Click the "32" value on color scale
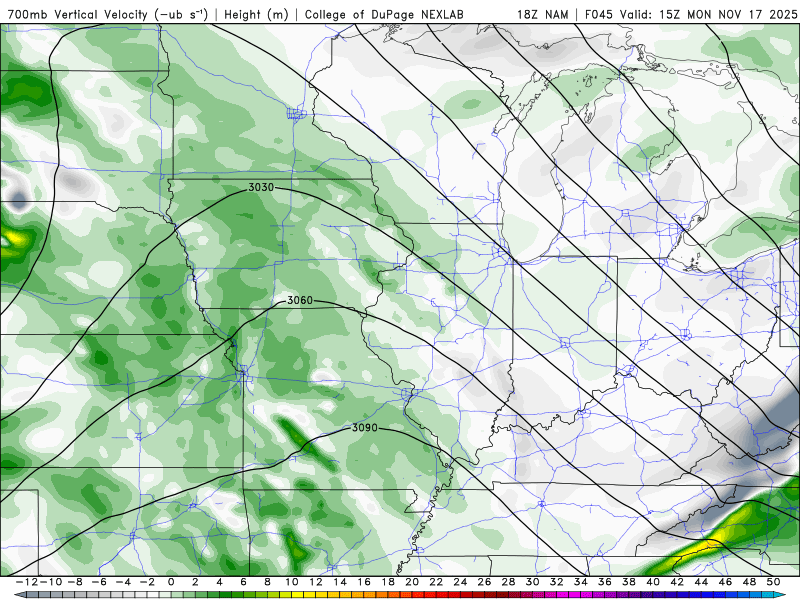800x600 pixels. [557, 582]
